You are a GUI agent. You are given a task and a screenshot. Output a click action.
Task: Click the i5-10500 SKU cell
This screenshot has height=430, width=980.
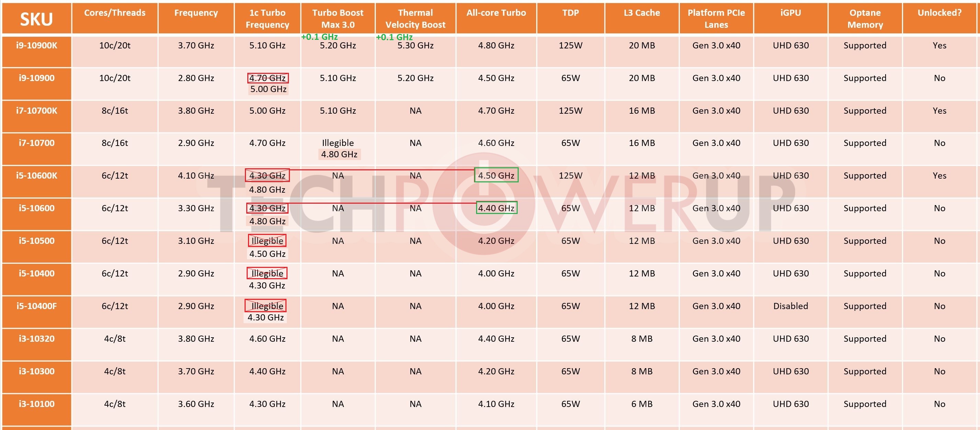pos(36,247)
